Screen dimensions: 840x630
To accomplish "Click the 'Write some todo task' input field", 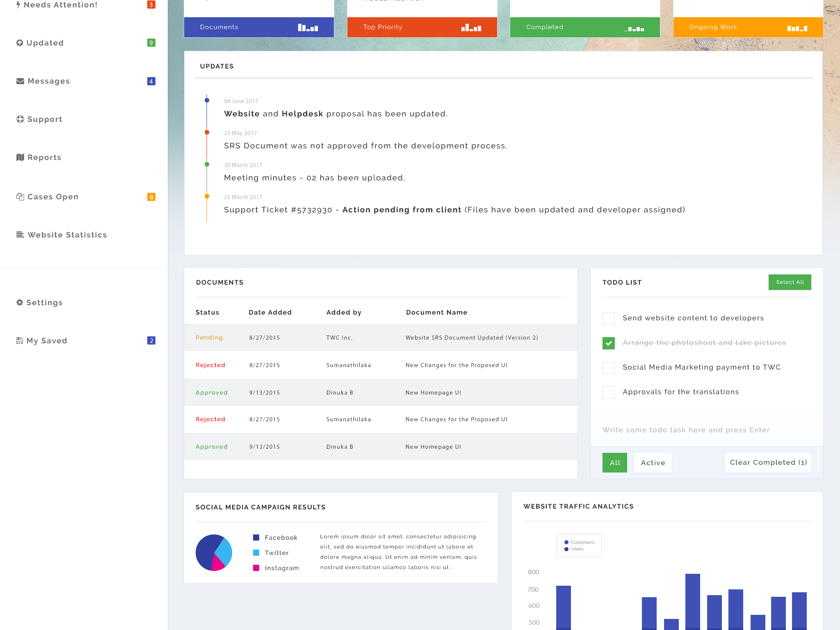I will tap(707, 430).
